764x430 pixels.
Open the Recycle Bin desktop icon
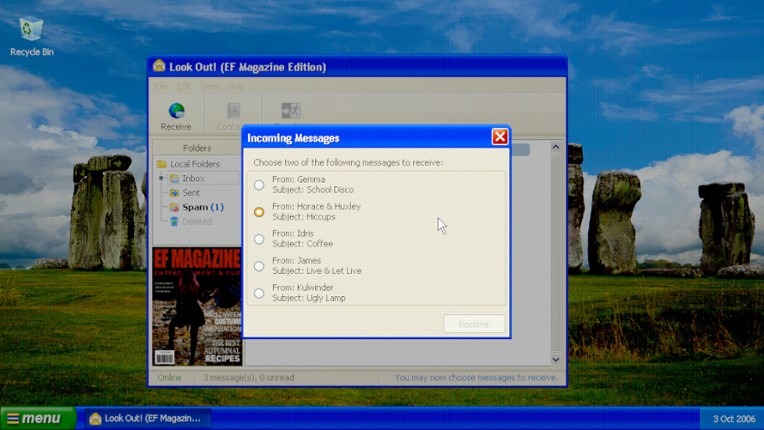pyautogui.click(x=31, y=30)
